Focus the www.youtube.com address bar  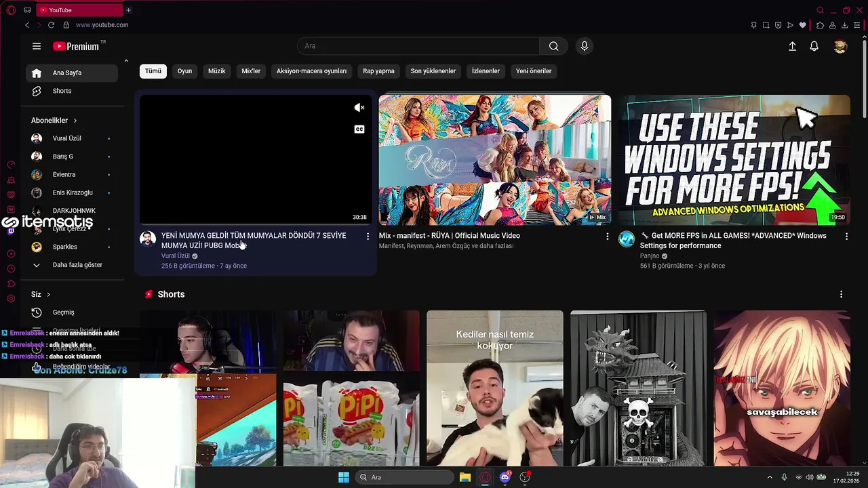click(102, 25)
